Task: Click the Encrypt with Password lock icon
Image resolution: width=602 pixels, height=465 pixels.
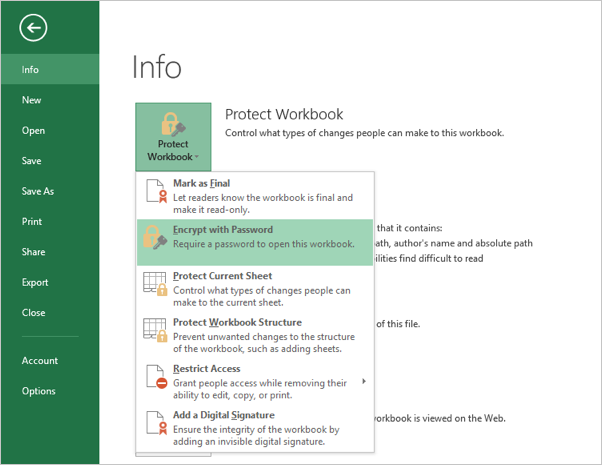Action: coord(155,238)
